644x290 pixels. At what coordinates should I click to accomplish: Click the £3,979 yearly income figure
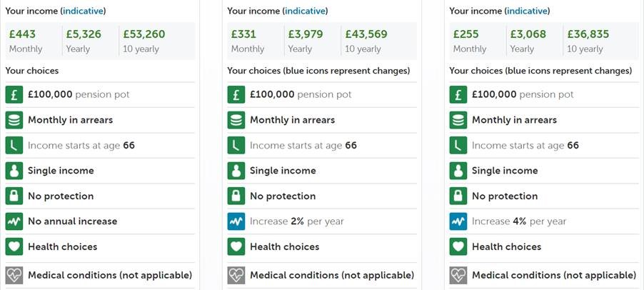tap(306, 34)
